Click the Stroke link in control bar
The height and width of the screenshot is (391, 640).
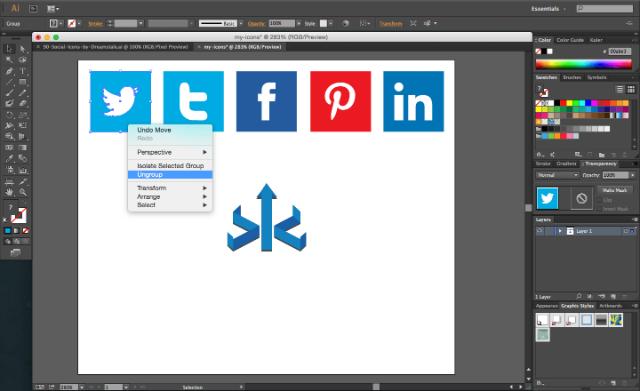pos(95,24)
